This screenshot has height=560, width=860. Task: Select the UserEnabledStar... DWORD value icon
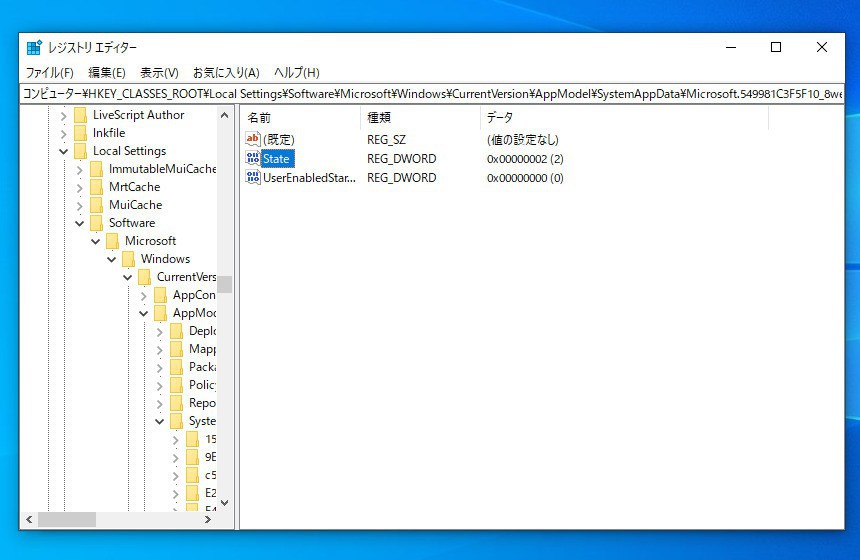pos(252,177)
